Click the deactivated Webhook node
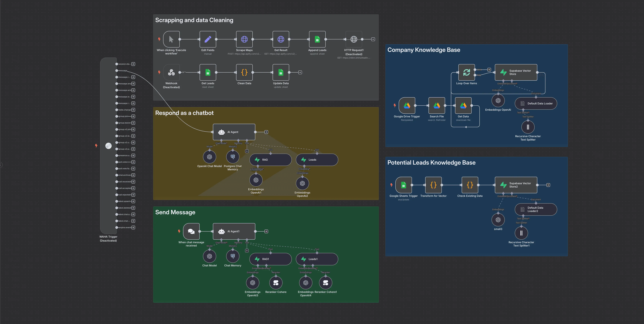 [x=171, y=72]
